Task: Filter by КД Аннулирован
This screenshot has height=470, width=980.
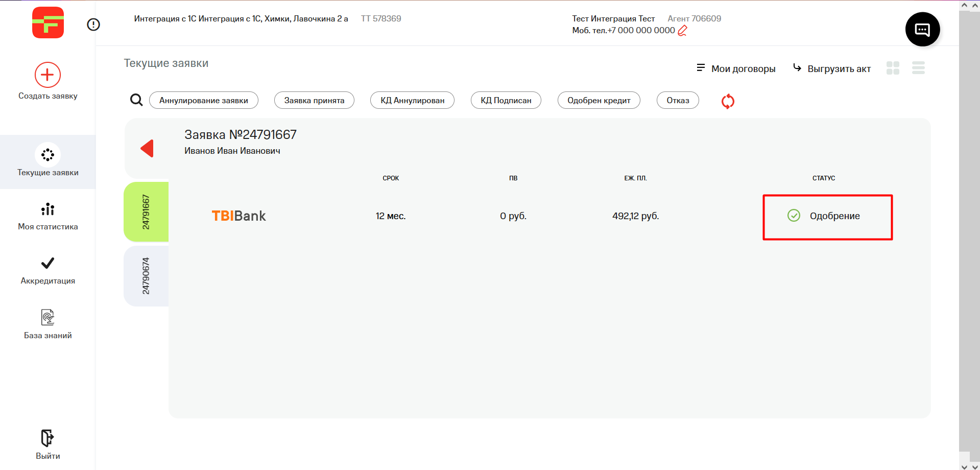Action: point(412,100)
